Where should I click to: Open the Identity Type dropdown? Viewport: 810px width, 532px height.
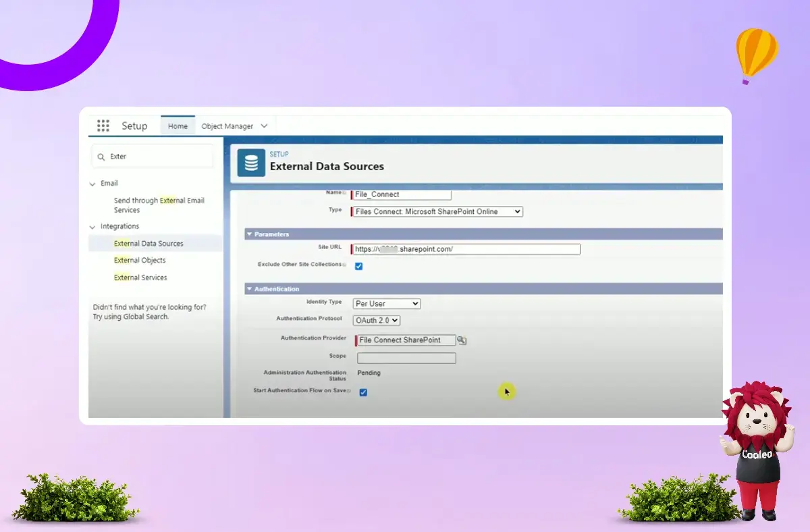387,304
